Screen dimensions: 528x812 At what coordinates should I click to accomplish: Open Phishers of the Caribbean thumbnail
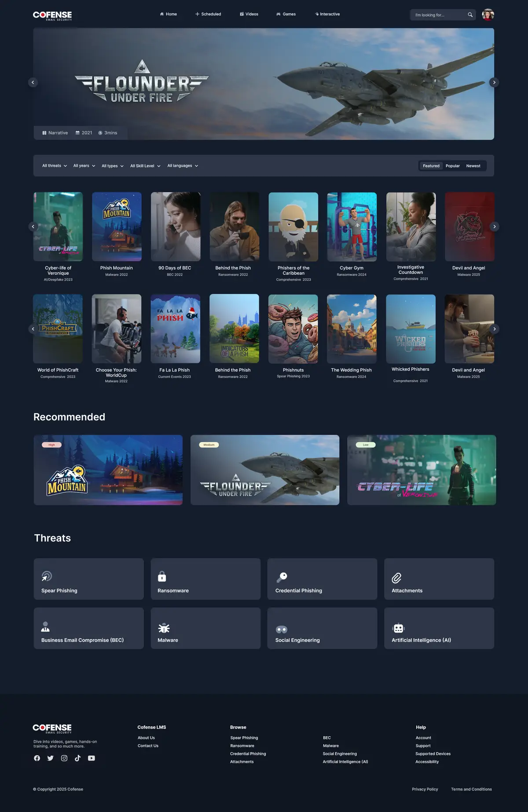(293, 226)
